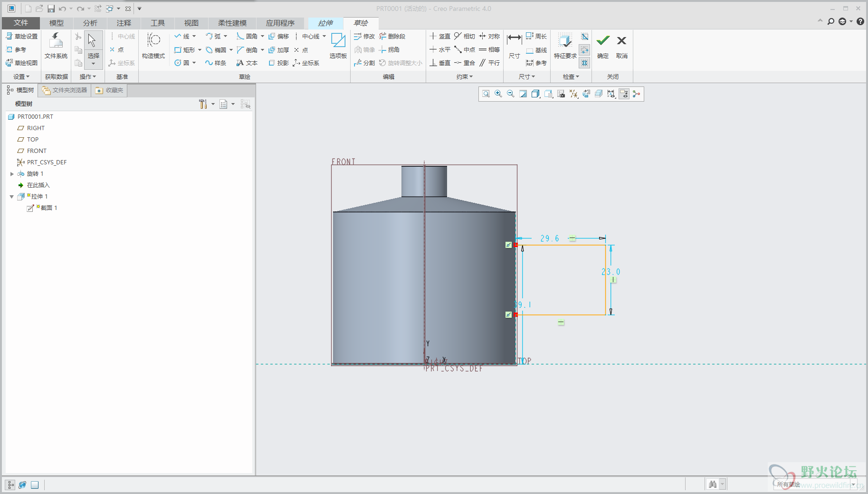Toggle overlapping geometry inspect icon
The width and height of the screenshot is (868, 494).
(585, 63)
